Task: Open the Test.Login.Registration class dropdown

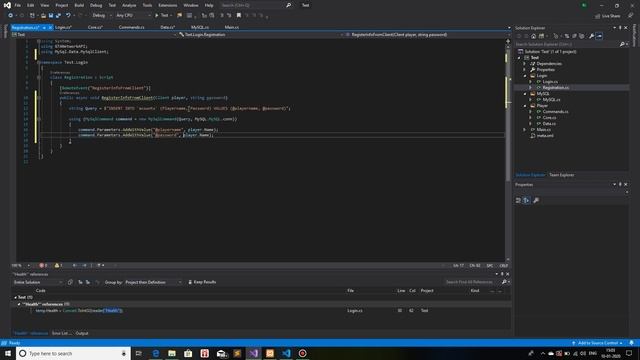Action: coord(260,35)
